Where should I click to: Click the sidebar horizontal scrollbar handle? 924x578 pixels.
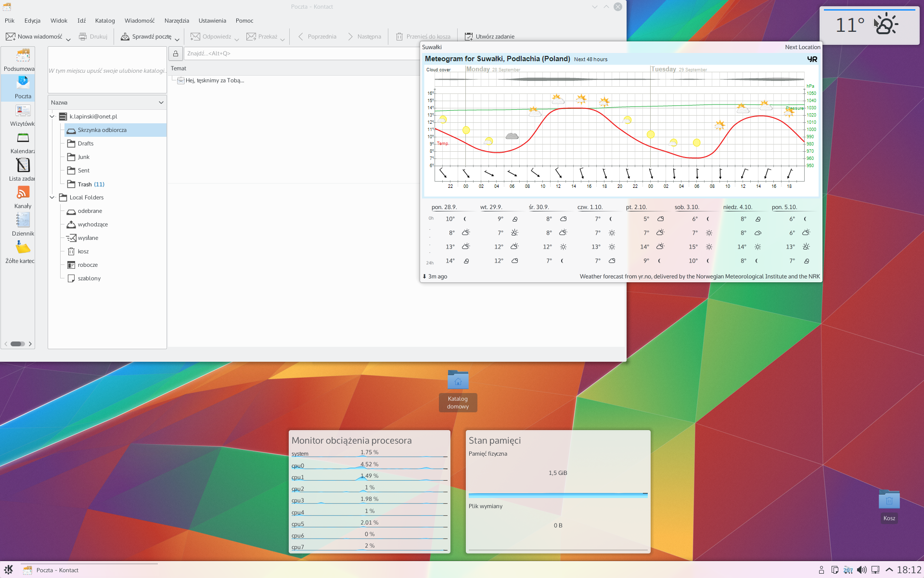[x=18, y=344]
